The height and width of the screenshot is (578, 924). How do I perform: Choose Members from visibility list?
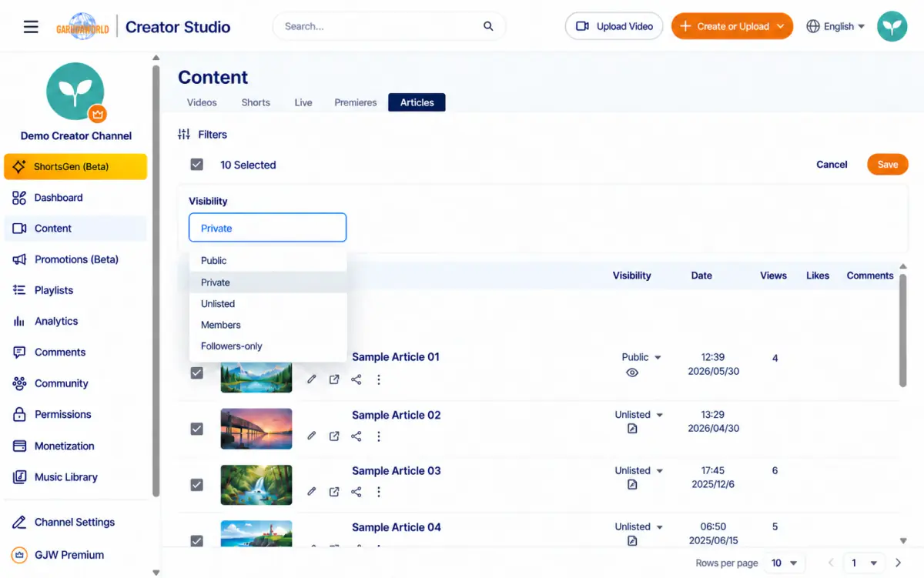click(x=268, y=325)
